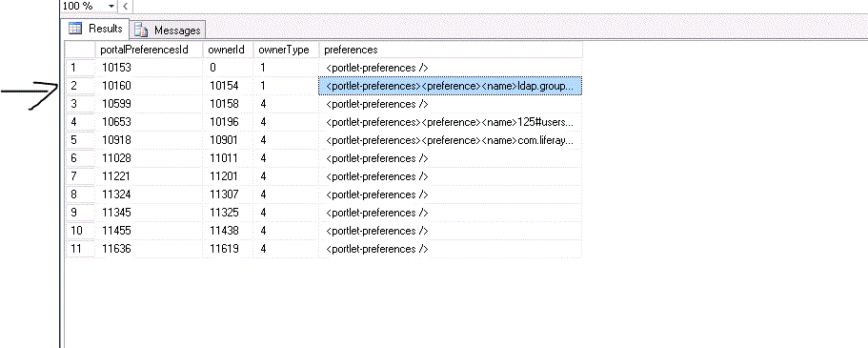Click ownerType cell in row 11636
The height and width of the screenshot is (348, 868).
286,249
